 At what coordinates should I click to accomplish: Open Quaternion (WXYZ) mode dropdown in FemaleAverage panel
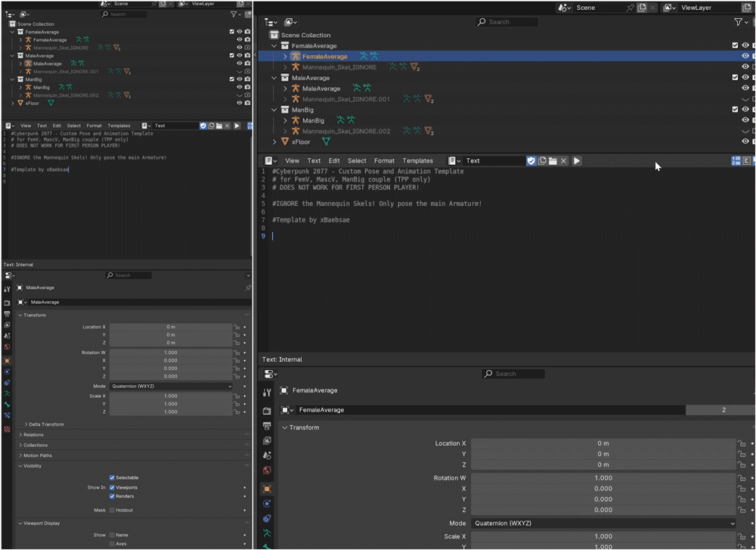(x=603, y=523)
